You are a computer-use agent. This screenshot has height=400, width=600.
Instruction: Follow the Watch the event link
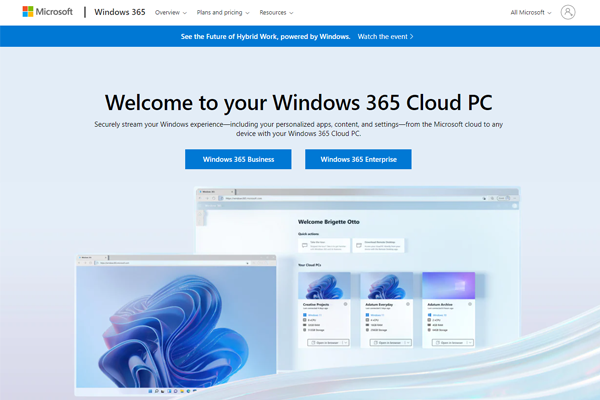pyautogui.click(x=385, y=37)
